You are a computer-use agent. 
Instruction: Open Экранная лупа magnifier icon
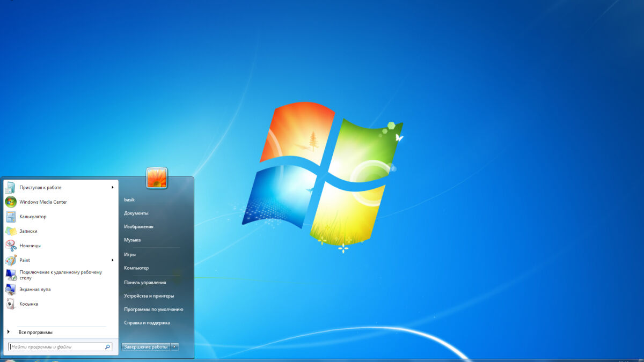pyautogui.click(x=11, y=289)
